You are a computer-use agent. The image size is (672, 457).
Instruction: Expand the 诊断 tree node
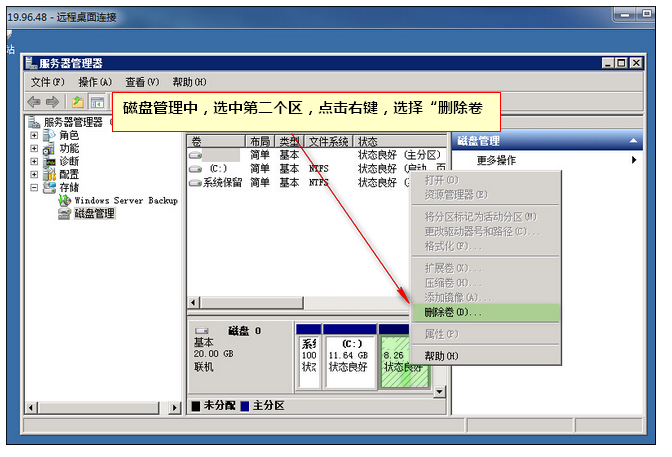pyautogui.click(x=35, y=161)
